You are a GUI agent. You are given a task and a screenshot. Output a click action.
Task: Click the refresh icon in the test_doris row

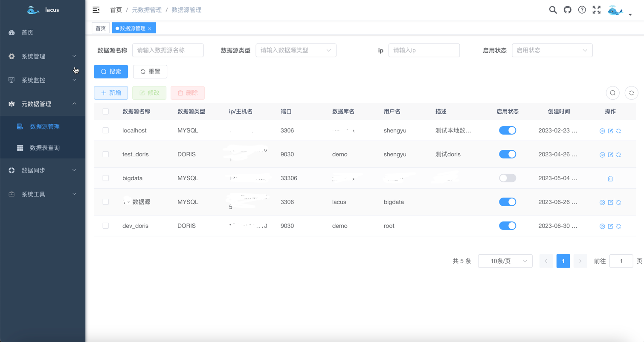(618, 155)
